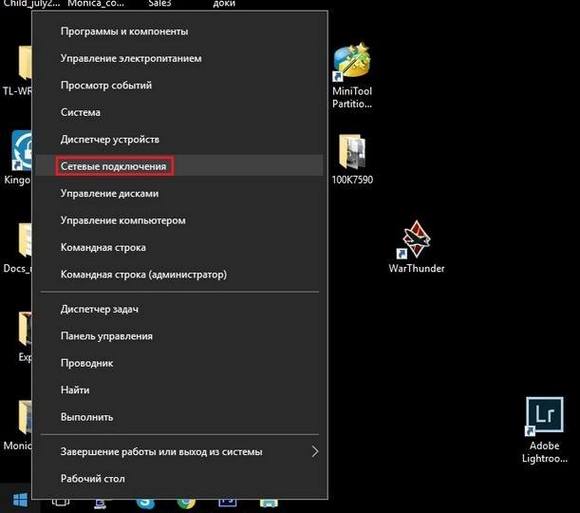This screenshot has height=513, width=580.
Task: Open Программы и компоненты from the menu
Action: tap(180, 31)
